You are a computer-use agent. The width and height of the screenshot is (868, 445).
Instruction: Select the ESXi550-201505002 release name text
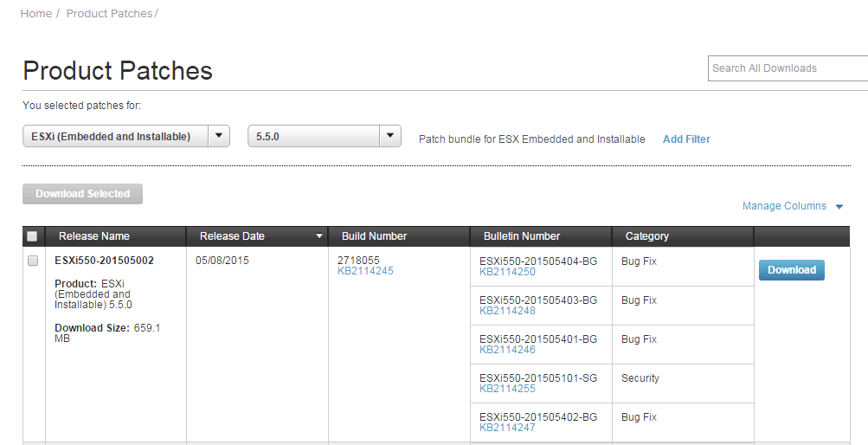(x=104, y=260)
